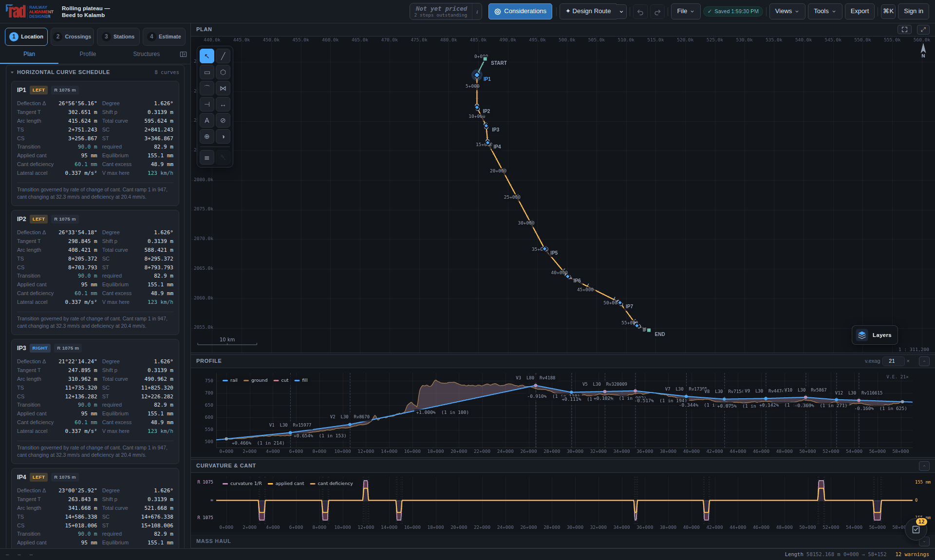Open the horizontal-lines list tool

click(207, 157)
